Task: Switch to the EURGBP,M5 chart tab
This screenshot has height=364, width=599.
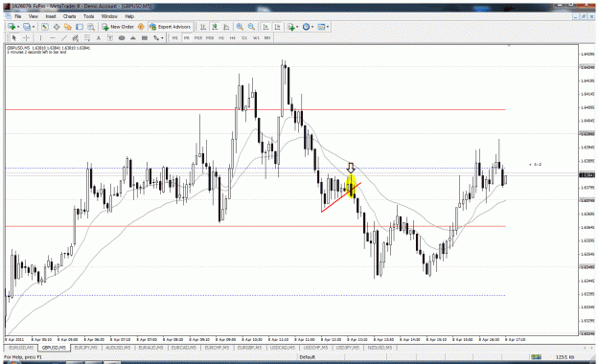Action: pos(249,348)
